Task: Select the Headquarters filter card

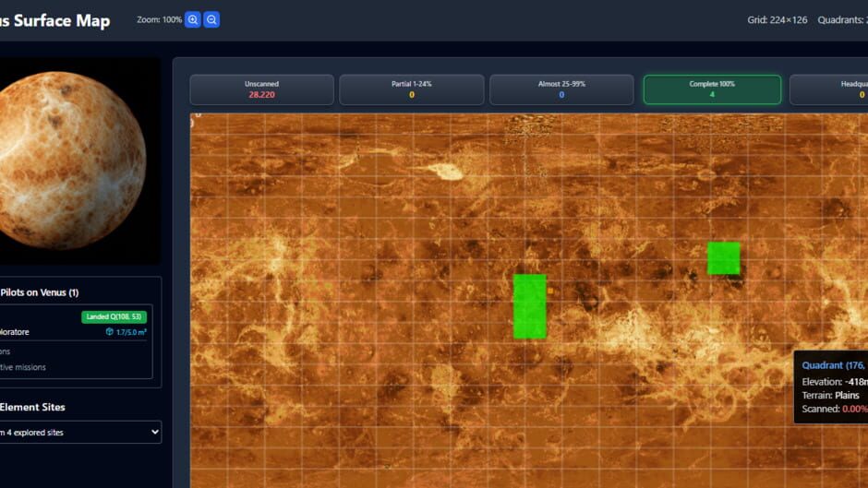Action: coord(831,89)
